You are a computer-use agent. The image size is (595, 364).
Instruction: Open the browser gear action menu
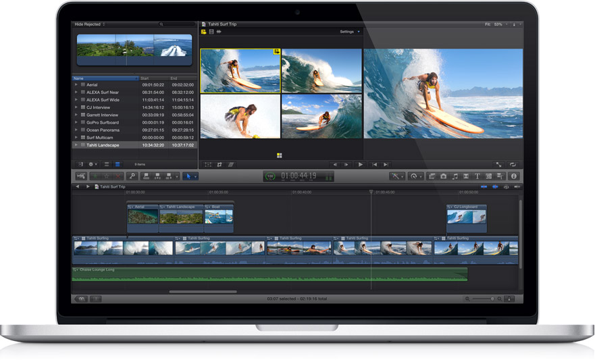[x=93, y=164]
